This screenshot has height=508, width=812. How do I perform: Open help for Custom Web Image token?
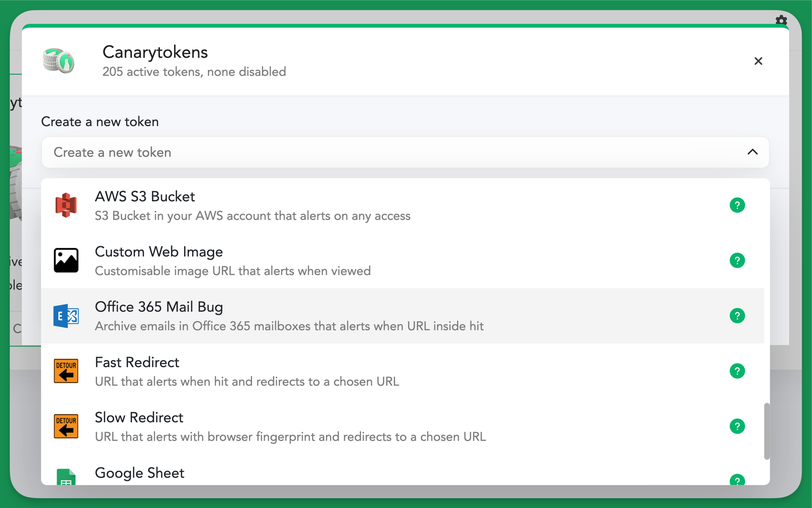click(x=737, y=260)
